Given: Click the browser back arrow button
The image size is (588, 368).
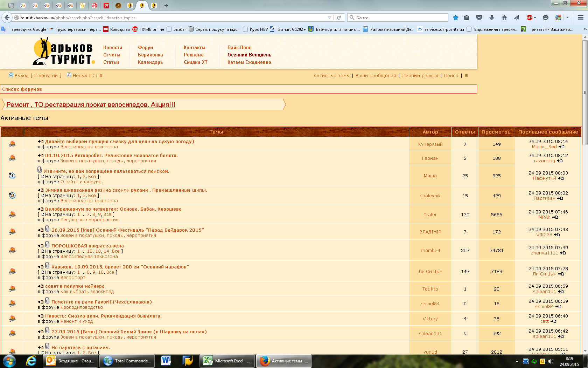Looking at the screenshot, I should click(x=7, y=18).
